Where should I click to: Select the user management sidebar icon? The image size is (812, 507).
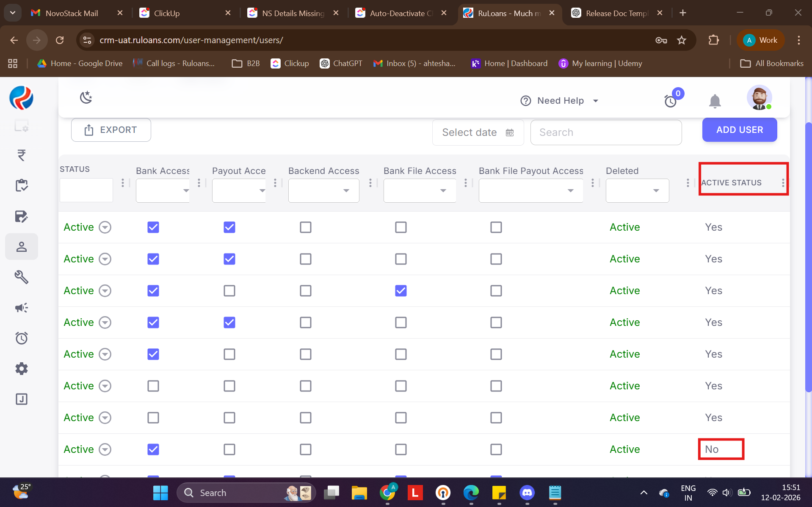coord(22,247)
